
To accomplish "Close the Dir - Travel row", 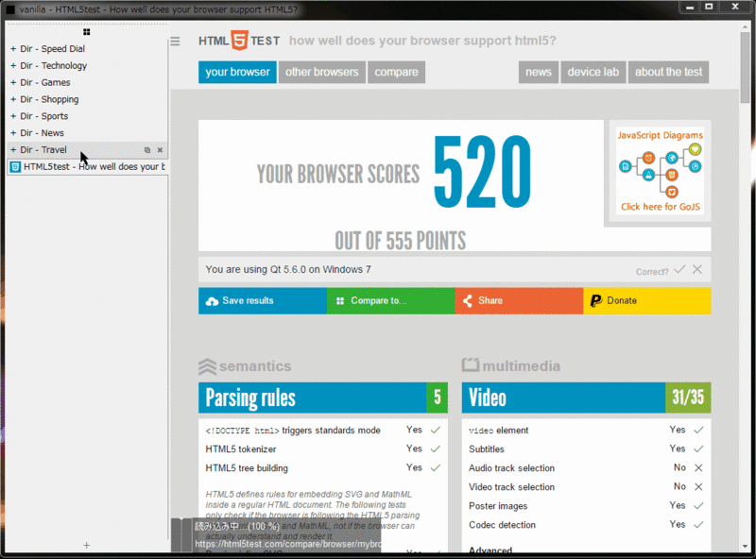I will click(x=160, y=150).
